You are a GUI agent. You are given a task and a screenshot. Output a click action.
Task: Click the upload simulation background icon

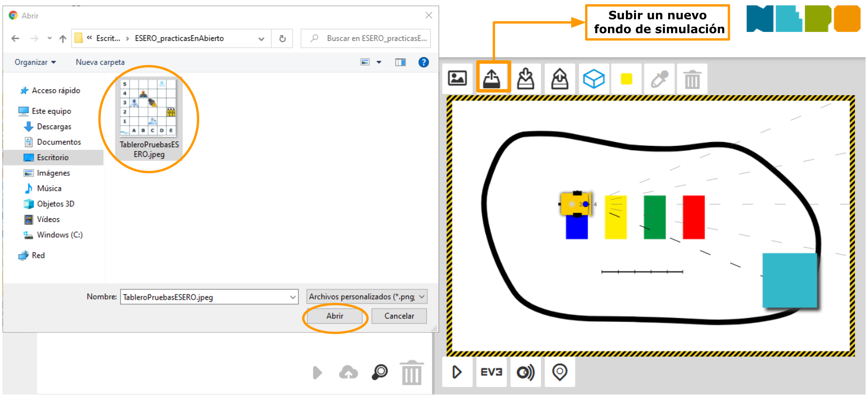(492, 78)
